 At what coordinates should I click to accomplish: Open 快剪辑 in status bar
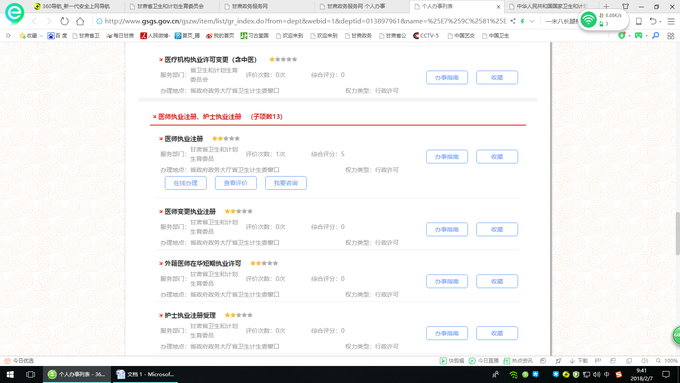(x=452, y=360)
